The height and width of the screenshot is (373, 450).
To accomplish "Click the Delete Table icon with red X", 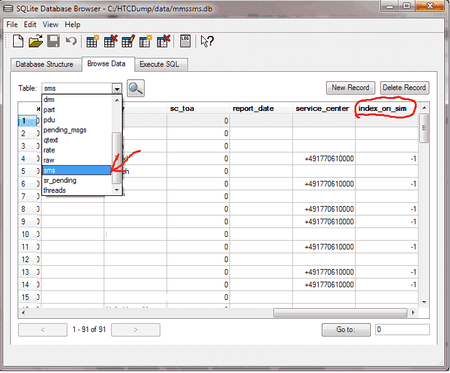I will [x=110, y=41].
